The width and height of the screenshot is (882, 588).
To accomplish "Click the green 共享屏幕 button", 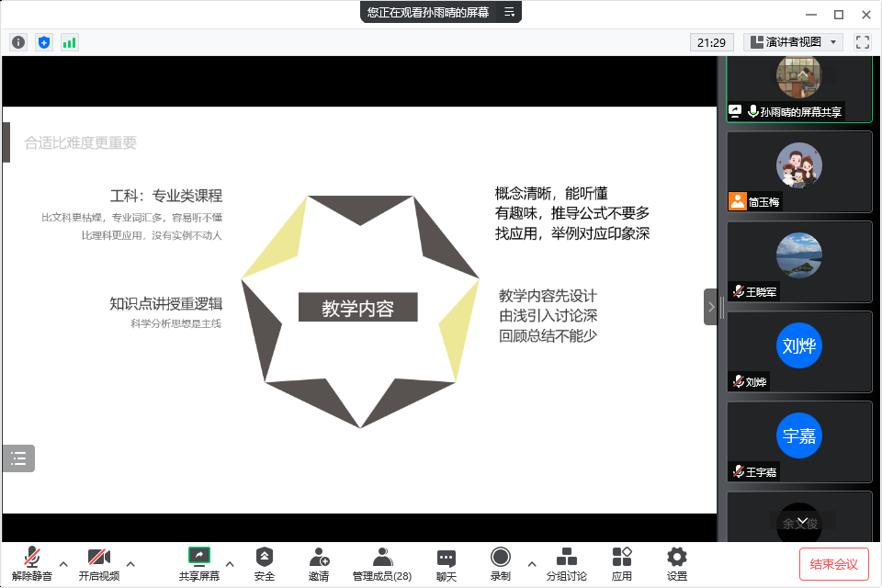I will coord(199,563).
